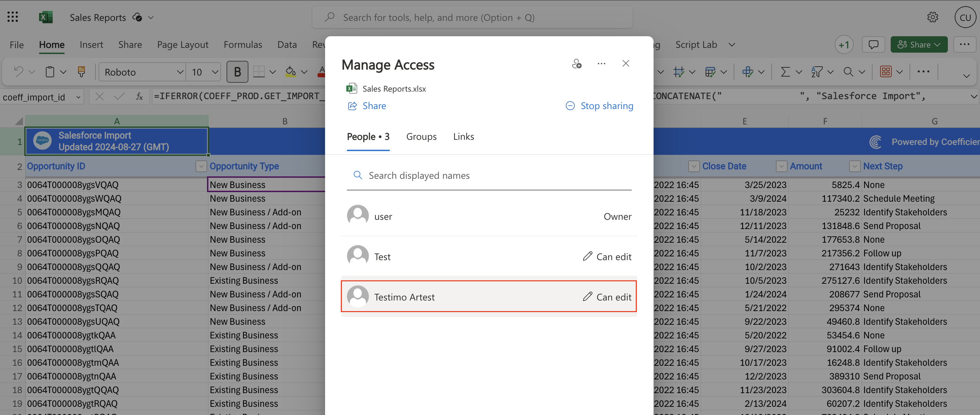Click Stop sharing
Screen dimensions: 980x415
(599, 106)
